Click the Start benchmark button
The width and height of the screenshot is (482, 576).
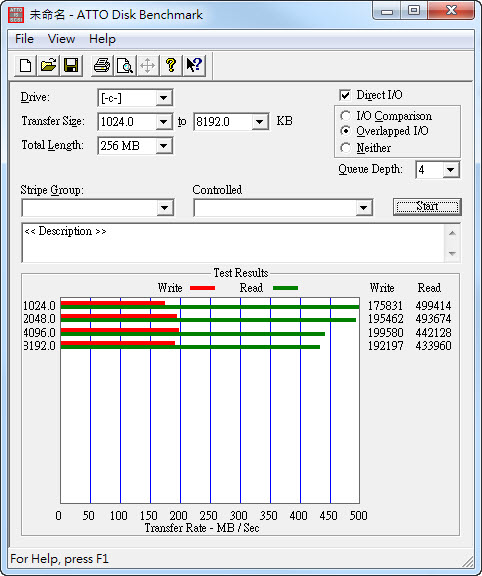(427, 206)
